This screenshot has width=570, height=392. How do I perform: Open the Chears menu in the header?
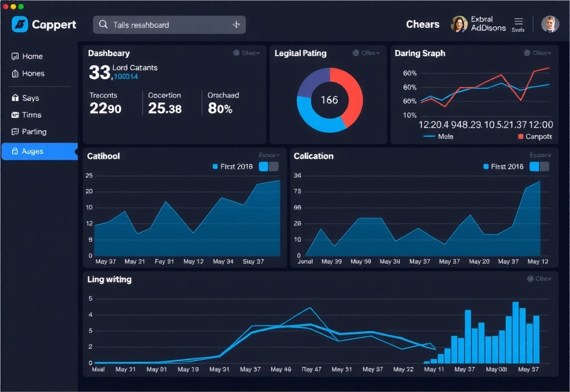pos(422,24)
